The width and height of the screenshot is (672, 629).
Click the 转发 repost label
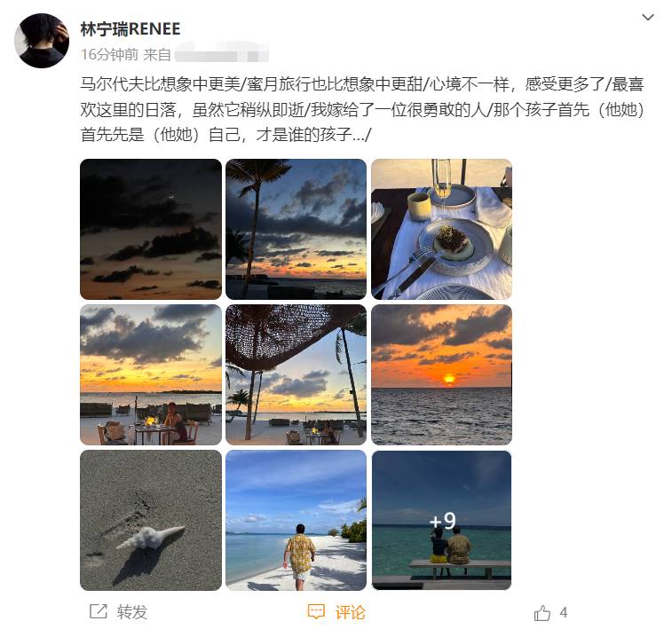(132, 612)
